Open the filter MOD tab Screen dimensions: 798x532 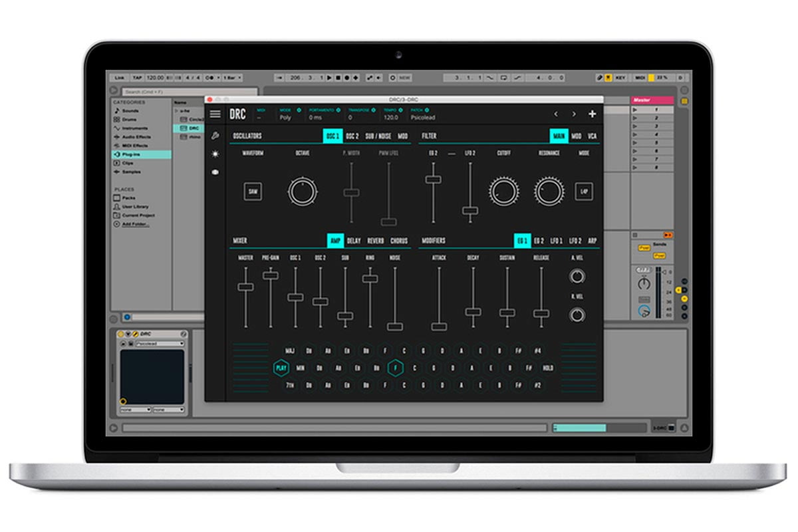pos(576,136)
